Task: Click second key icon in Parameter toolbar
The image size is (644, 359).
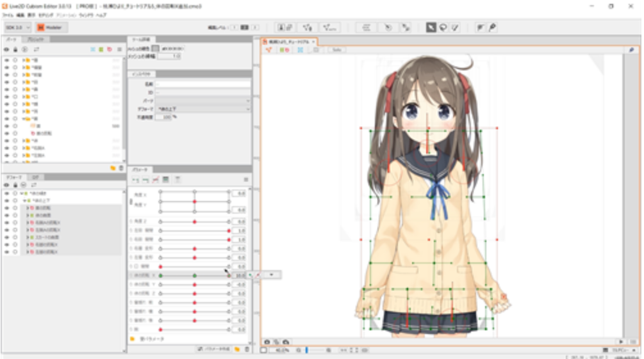Action: coord(145,180)
